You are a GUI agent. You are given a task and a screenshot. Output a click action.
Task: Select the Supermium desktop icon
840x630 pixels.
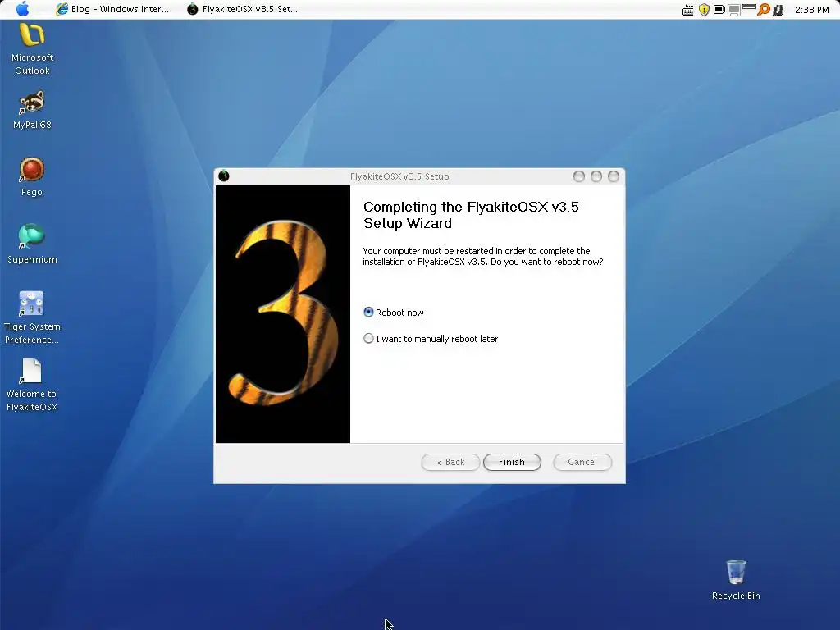point(32,244)
